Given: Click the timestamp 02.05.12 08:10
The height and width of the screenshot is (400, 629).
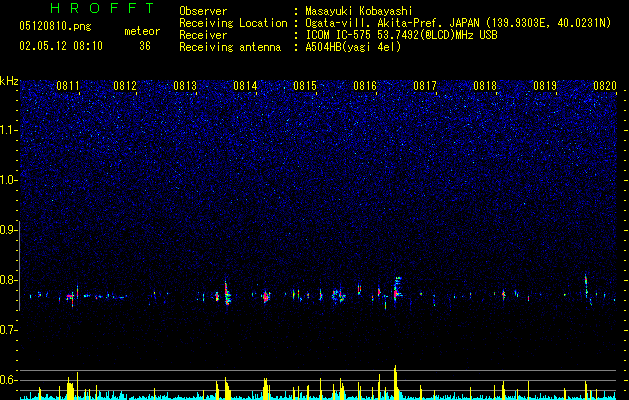Looking at the screenshot, I should [x=61, y=46].
